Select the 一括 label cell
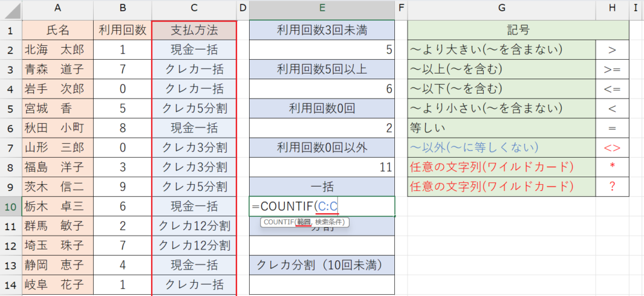The width and height of the screenshot is (644, 296). pyautogui.click(x=322, y=187)
